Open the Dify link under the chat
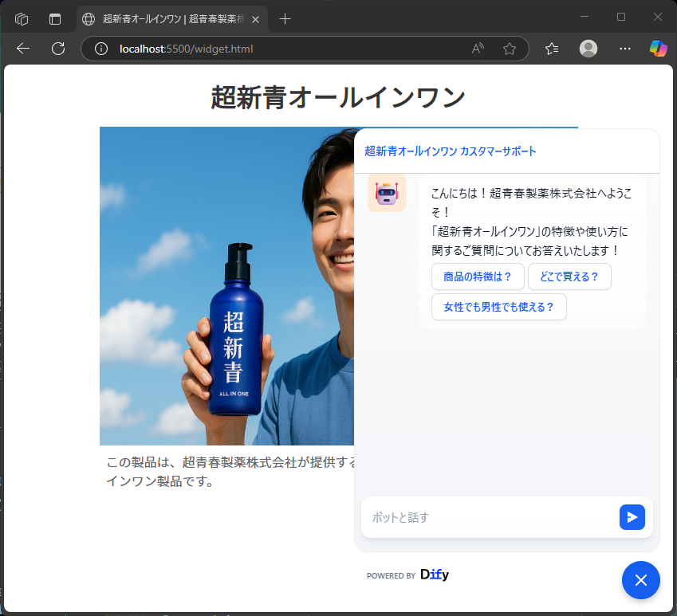This screenshot has width=677, height=616. pos(435,574)
